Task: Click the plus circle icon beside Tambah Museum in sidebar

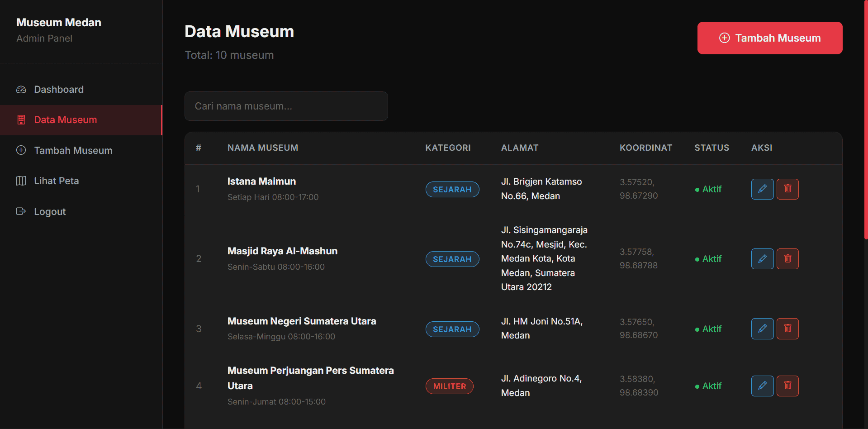Action: click(21, 150)
